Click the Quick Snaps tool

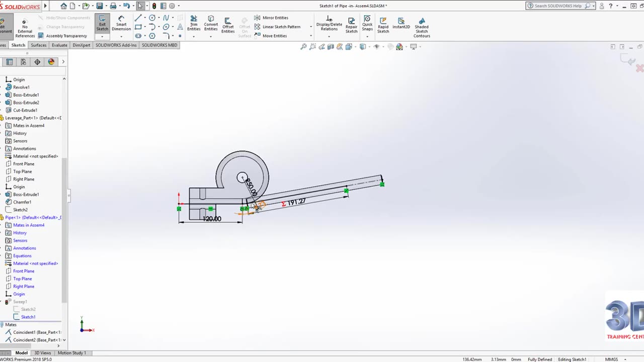tap(367, 23)
